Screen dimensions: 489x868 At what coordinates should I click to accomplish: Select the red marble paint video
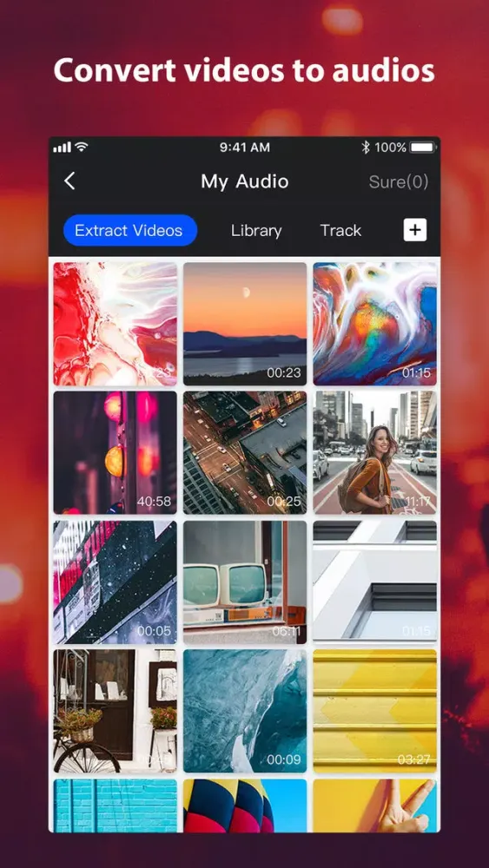[116, 324]
